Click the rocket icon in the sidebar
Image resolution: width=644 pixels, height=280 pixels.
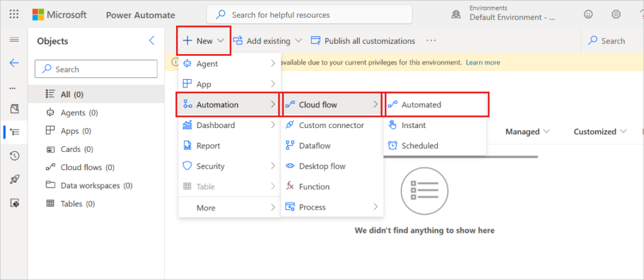[x=14, y=179]
